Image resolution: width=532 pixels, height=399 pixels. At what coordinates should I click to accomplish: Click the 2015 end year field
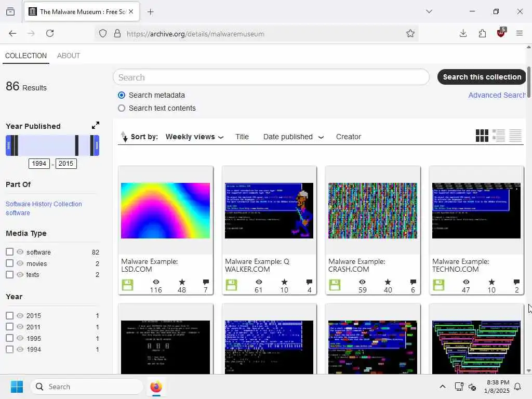point(66,164)
